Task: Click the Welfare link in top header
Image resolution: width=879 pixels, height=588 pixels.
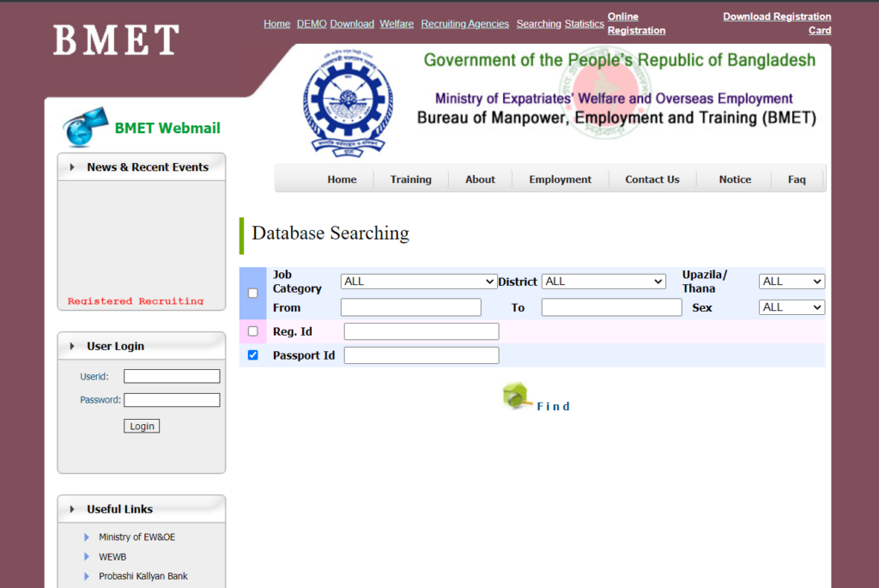Action: [x=397, y=23]
